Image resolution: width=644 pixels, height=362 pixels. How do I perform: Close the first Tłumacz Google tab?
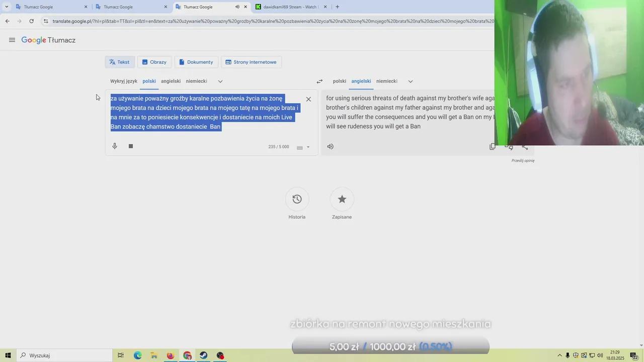(86, 7)
